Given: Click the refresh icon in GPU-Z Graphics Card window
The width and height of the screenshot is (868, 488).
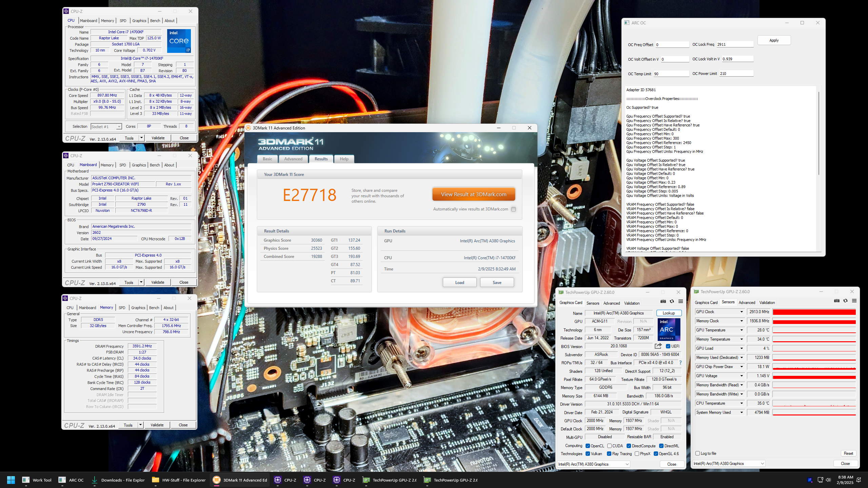Looking at the screenshot, I should click(x=672, y=301).
